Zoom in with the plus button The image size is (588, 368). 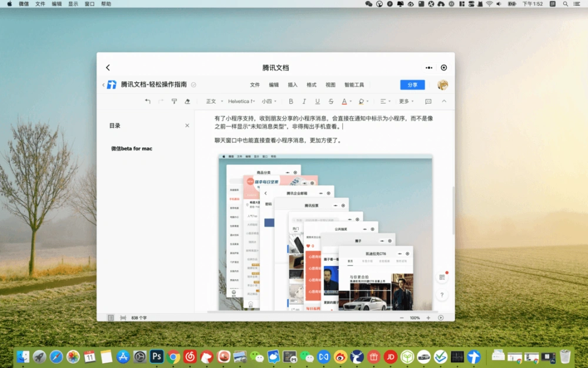428,318
